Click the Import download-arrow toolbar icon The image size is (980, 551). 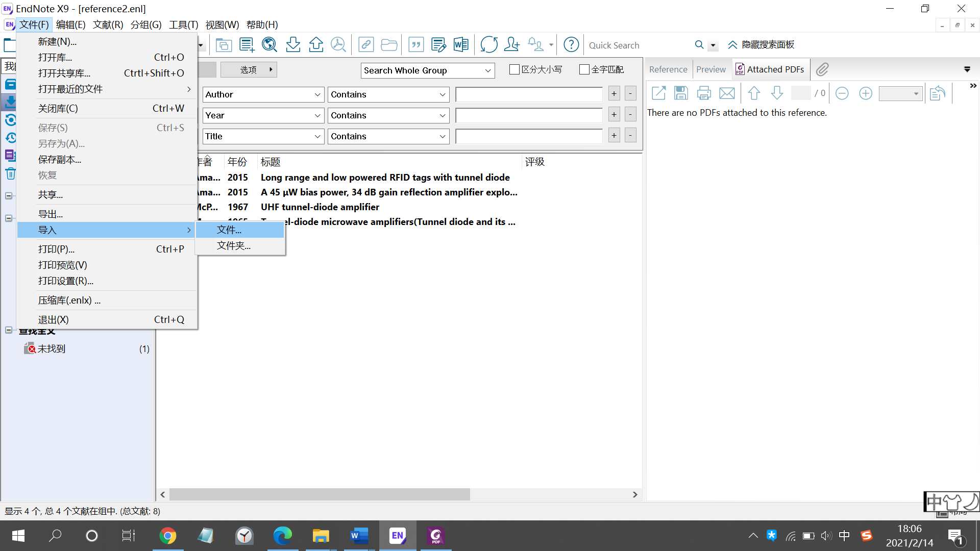pos(293,45)
